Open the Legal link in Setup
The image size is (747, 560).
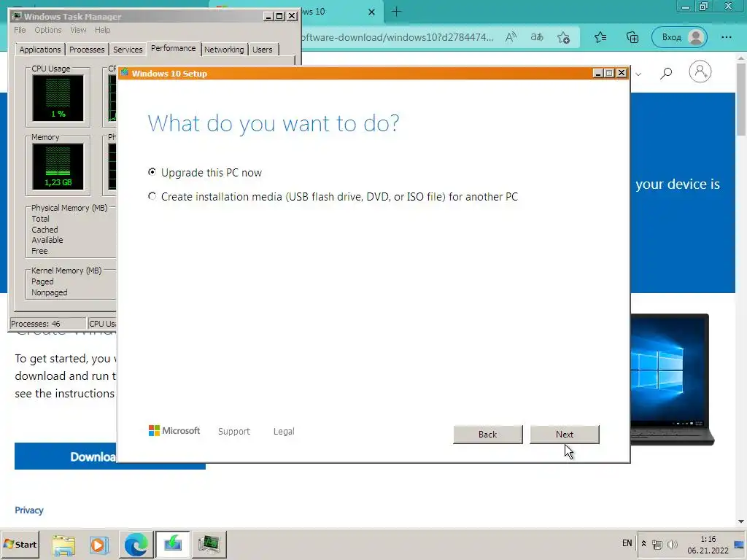tap(284, 432)
